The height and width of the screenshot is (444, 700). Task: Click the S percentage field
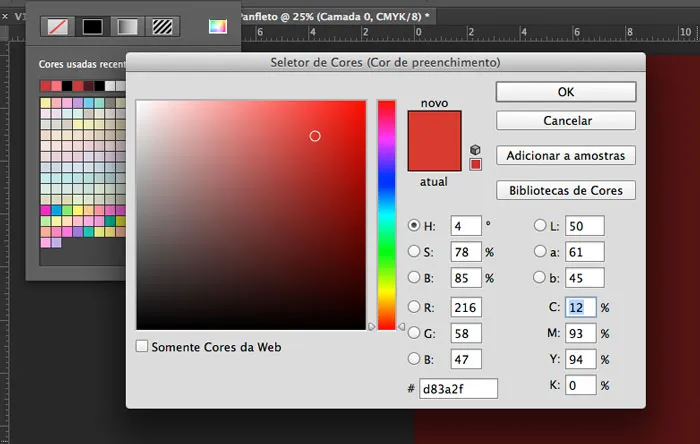click(x=466, y=252)
